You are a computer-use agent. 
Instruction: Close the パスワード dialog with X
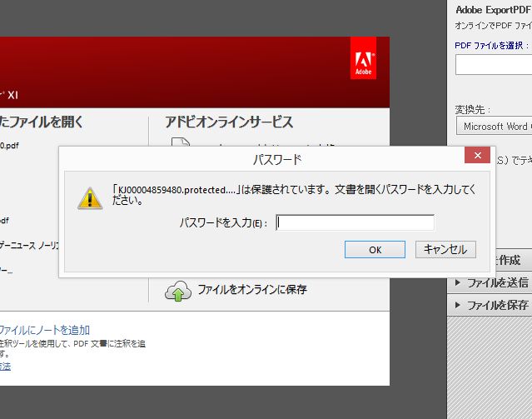478,155
